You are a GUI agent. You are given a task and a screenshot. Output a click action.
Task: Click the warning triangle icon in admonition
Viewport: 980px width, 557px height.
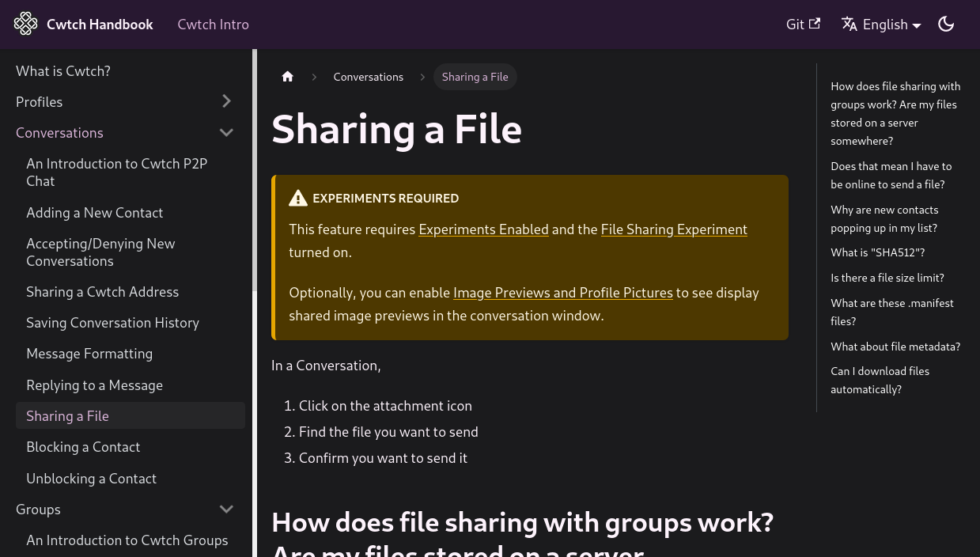(298, 199)
